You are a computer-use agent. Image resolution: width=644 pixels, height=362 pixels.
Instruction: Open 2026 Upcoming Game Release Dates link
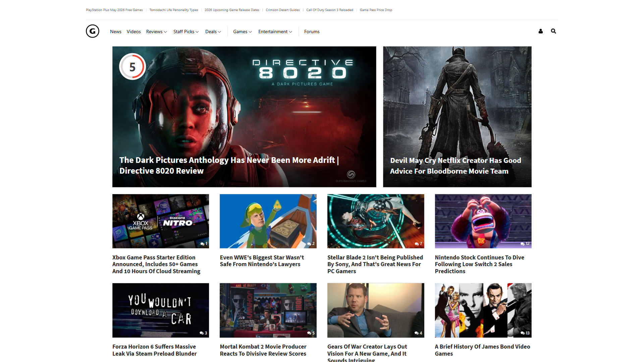pyautogui.click(x=232, y=10)
